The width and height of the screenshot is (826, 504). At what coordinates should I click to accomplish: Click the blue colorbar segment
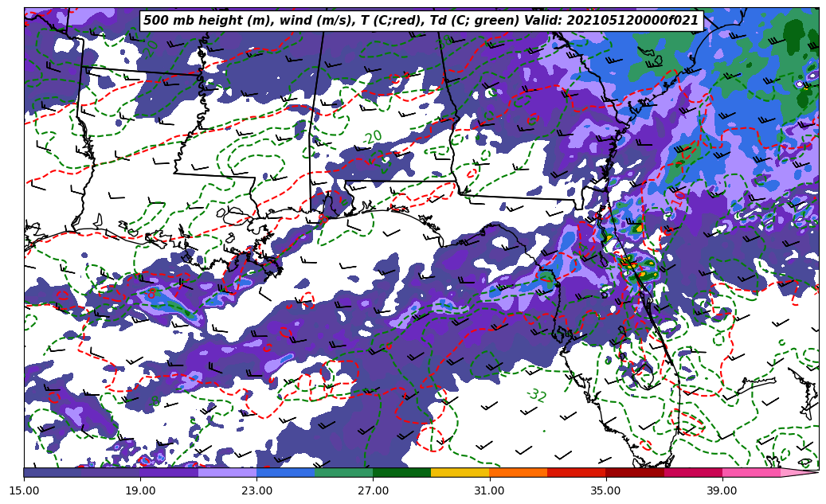pyautogui.click(x=285, y=472)
